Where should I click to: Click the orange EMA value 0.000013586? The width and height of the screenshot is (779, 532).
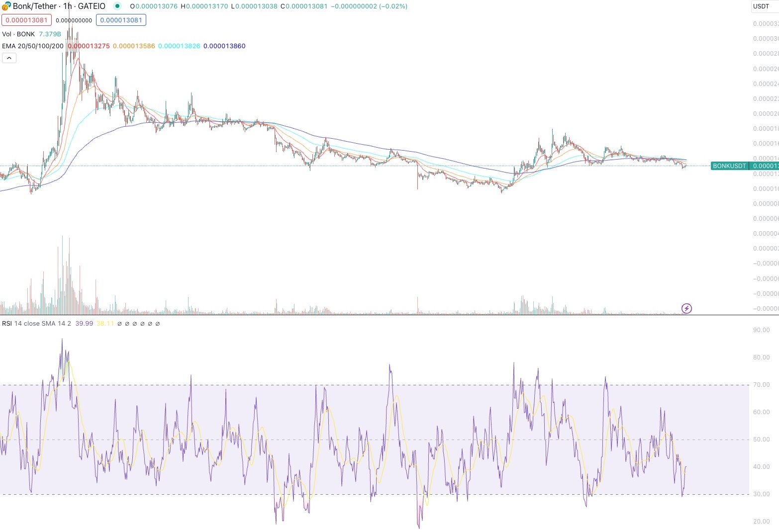point(134,46)
